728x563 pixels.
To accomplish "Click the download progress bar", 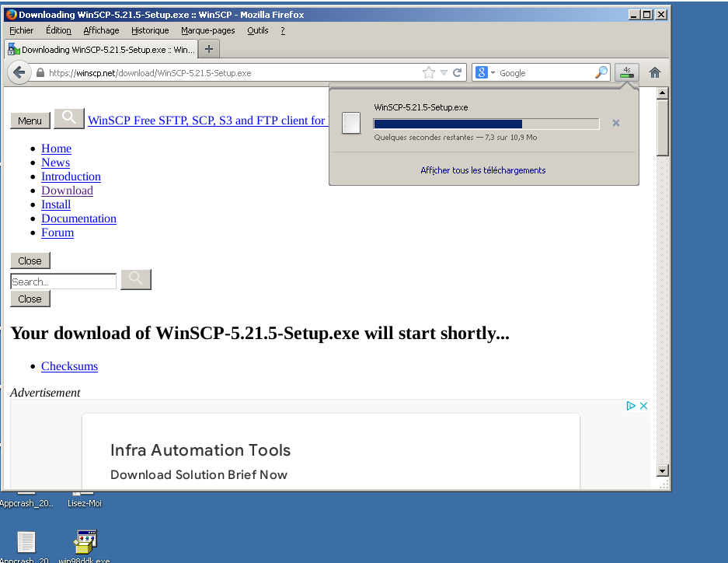I will (486, 124).
